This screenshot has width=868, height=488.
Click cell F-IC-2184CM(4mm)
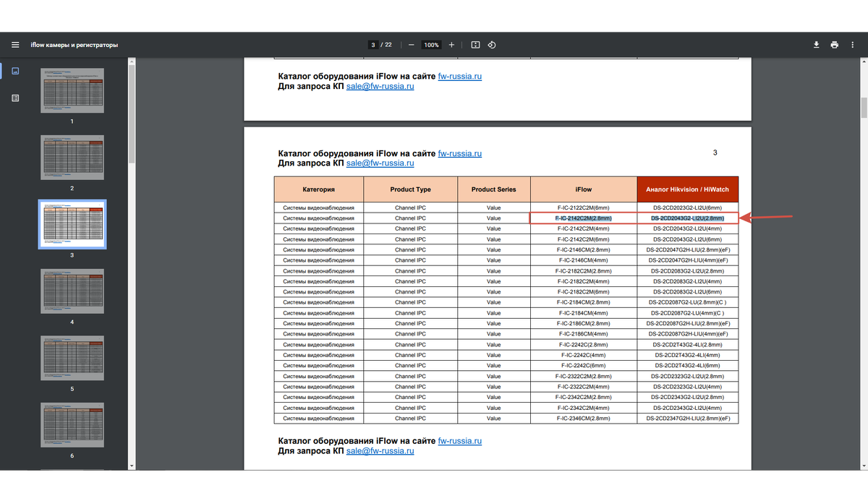tap(584, 313)
